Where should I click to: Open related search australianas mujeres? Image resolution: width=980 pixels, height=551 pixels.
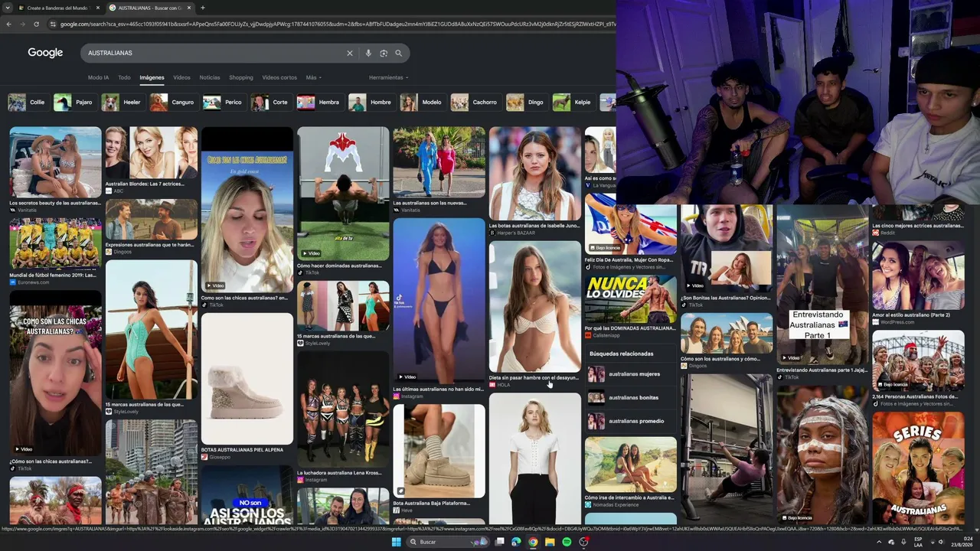tap(630, 374)
